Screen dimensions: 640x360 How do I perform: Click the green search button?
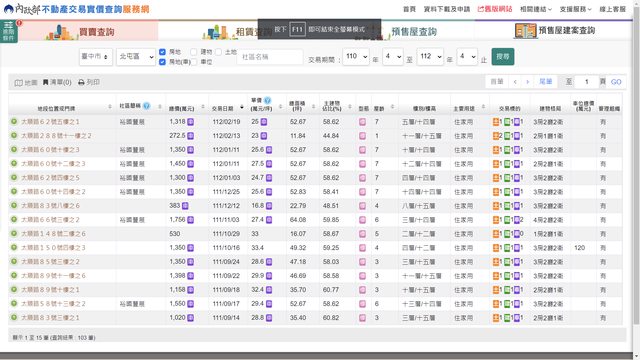click(x=502, y=57)
